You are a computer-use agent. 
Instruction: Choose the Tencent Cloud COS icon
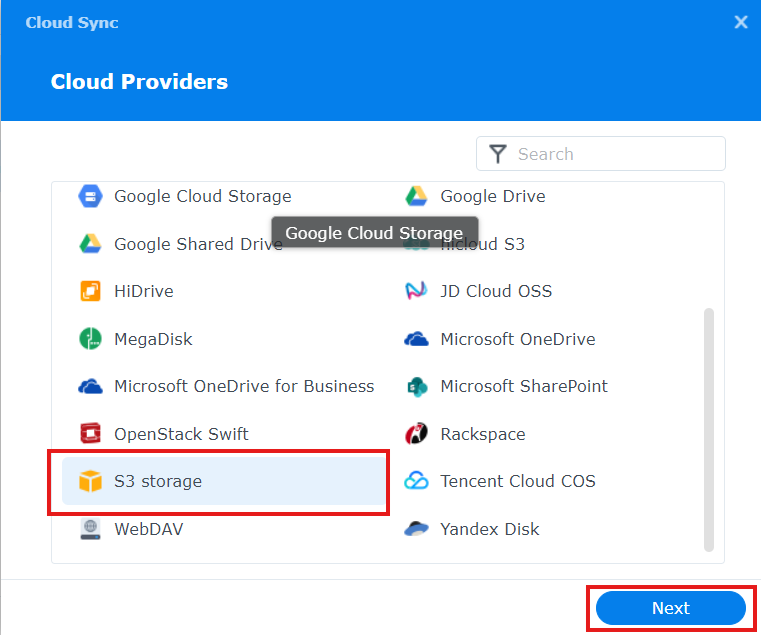click(416, 481)
